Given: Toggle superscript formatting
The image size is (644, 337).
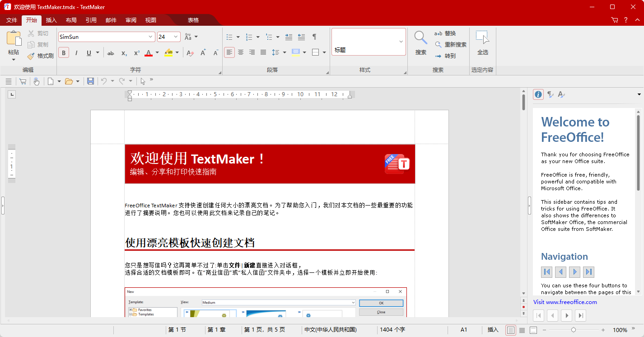Looking at the screenshot, I should pyautogui.click(x=136, y=53).
